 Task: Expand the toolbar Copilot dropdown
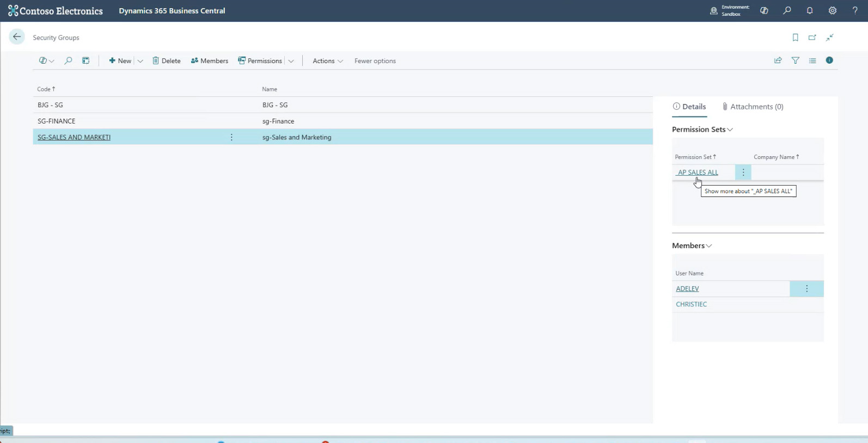pos(47,60)
